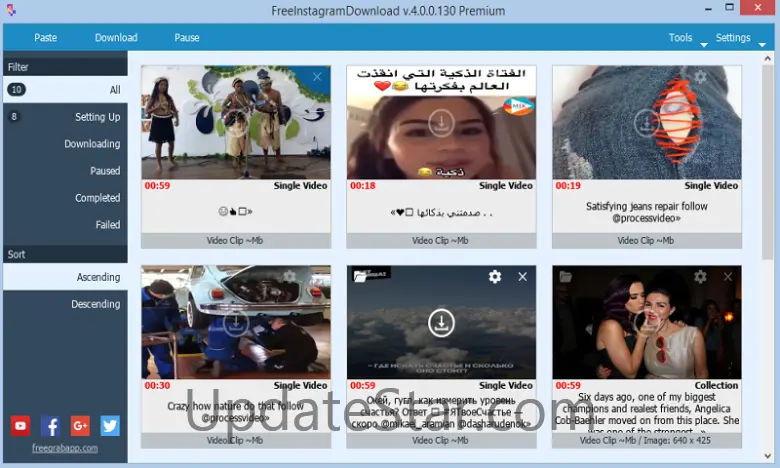Click download icon on clouds video

(x=441, y=323)
